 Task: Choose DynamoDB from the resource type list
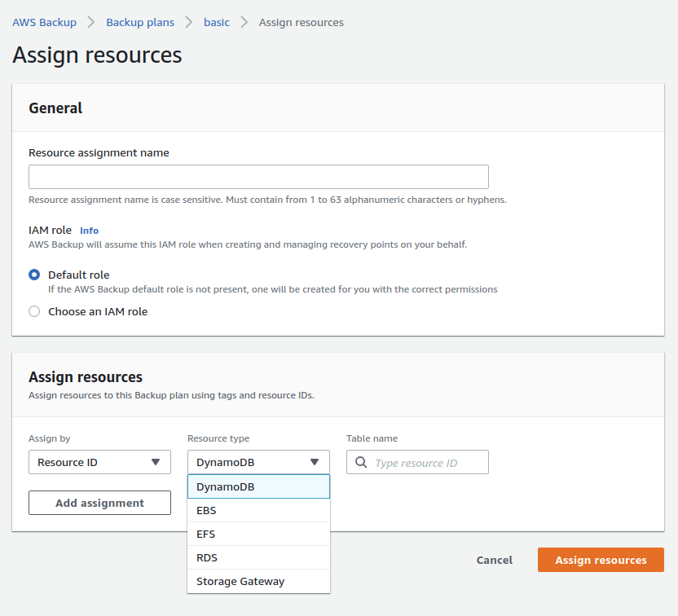click(x=258, y=486)
